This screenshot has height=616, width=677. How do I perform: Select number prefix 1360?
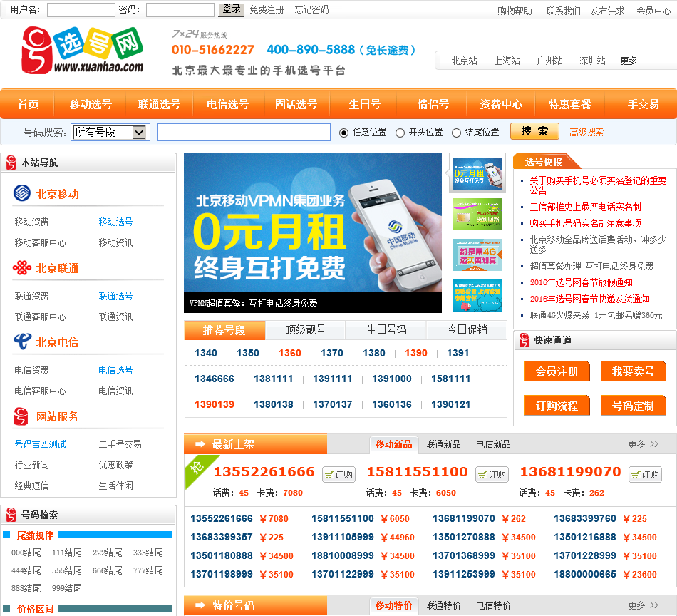290,353
